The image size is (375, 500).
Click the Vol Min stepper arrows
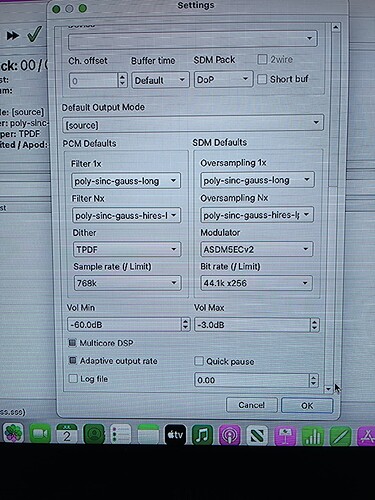tap(186, 324)
